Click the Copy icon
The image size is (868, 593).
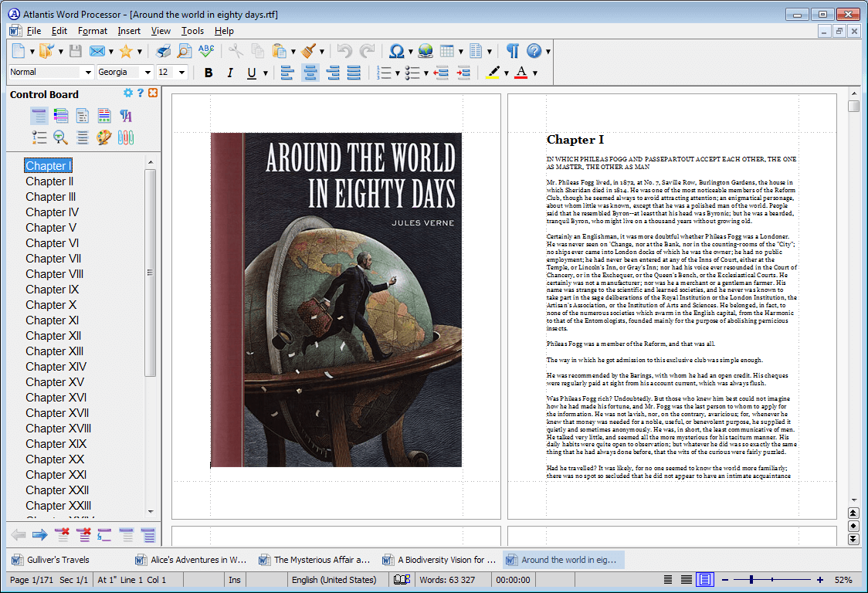point(257,51)
